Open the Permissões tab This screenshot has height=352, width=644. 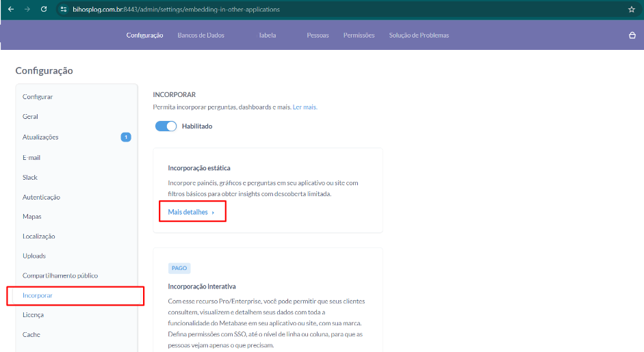coord(359,36)
